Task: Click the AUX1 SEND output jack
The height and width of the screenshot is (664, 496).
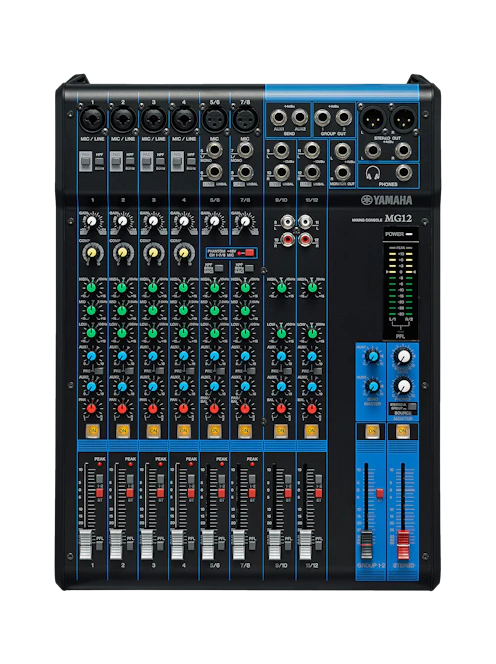Action: [x=278, y=117]
